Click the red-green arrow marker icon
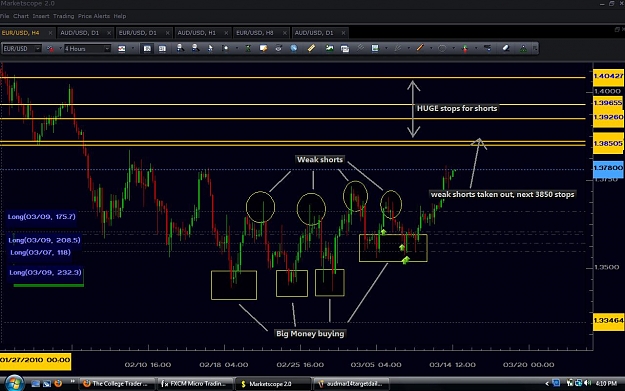This screenshot has width=625, height=391. (465, 48)
